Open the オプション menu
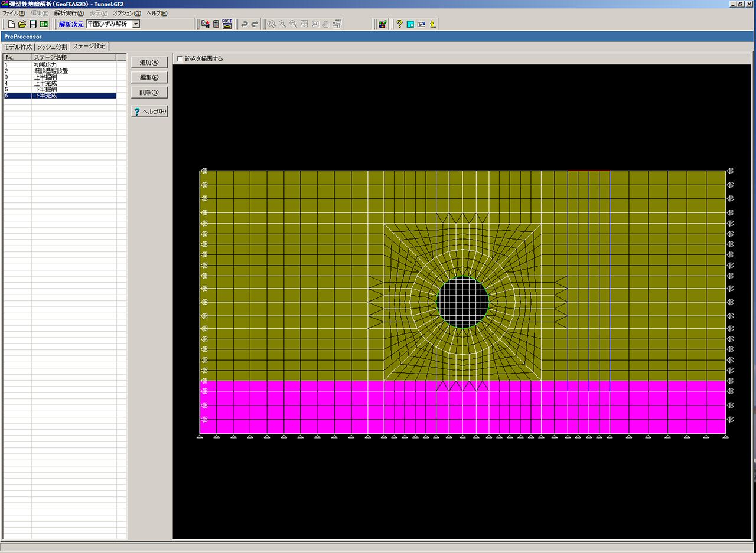This screenshot has height=553, width=756. coord(127,13)
